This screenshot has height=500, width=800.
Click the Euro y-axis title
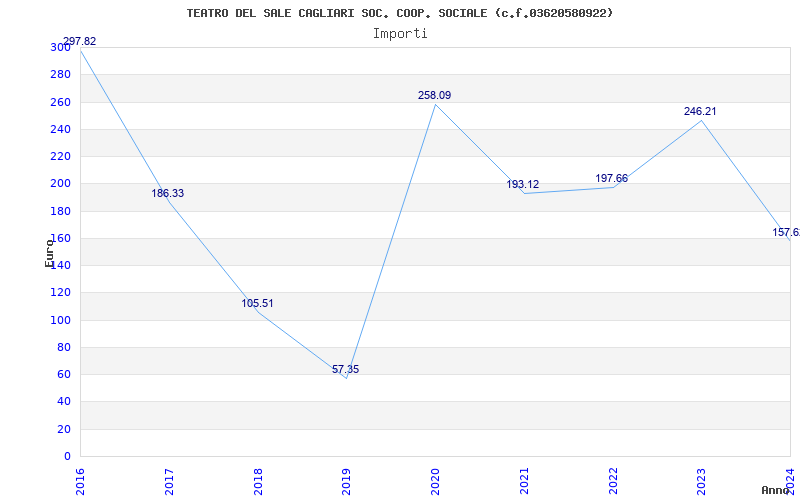[49, 253]
